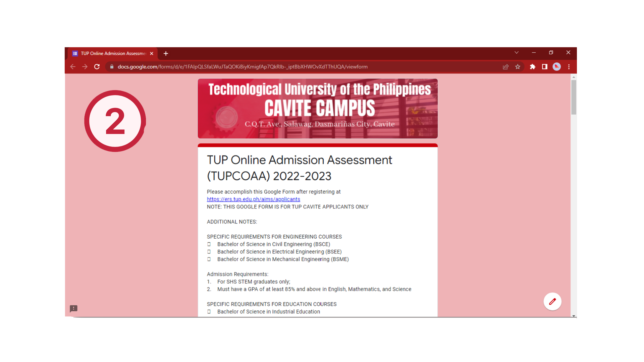Go back using browser back arrow

point(73,67)
